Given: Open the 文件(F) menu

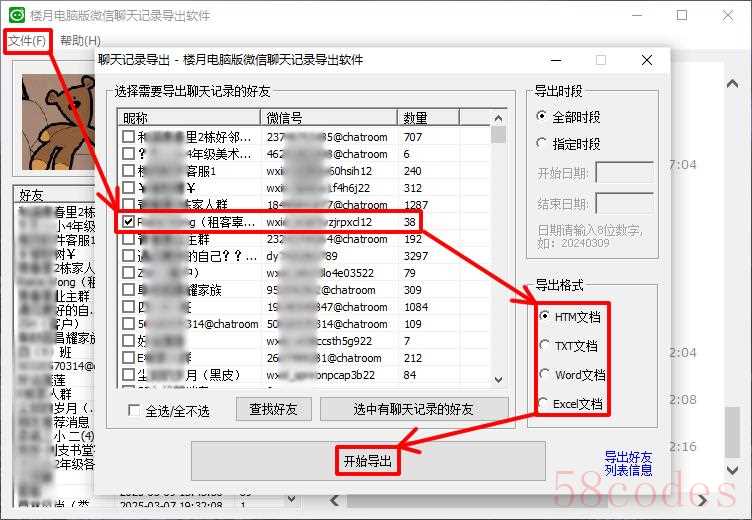Looking at the screenshot, I should (27, 41).
